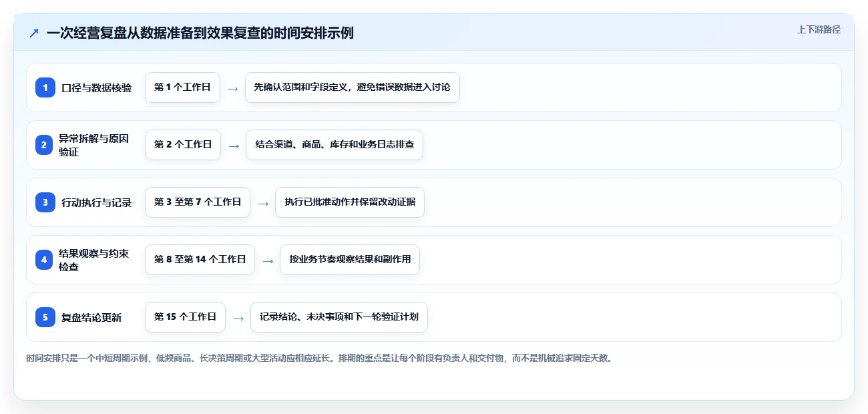
Task: Click the 结合渠道、商品、库存和业务日志排查 box
Action: coord(335,145)
